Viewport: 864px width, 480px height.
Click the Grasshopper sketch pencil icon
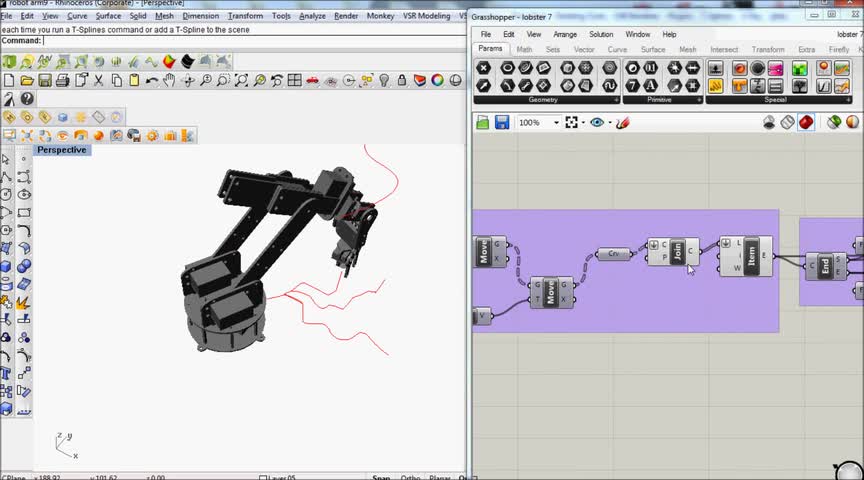tap(622, 122)
